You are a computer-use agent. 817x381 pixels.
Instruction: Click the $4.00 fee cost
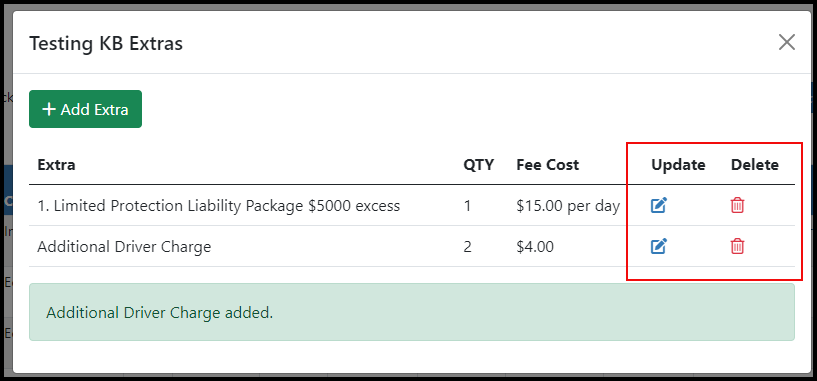[535, 246]
